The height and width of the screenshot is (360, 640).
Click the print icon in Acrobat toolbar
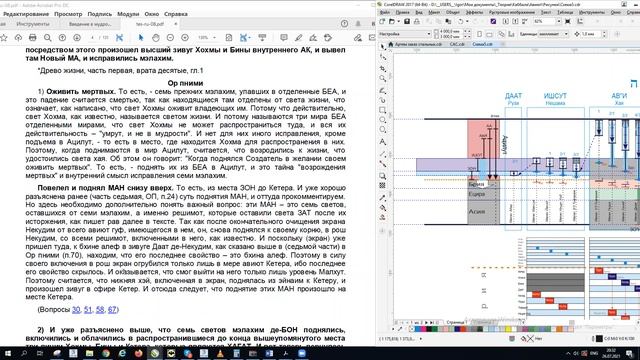pos(33,38)
